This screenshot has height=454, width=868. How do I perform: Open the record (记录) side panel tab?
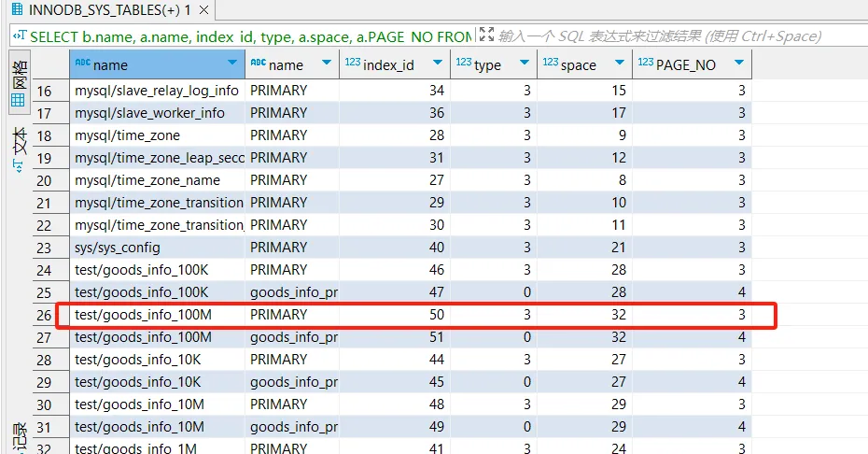point(19,438)
